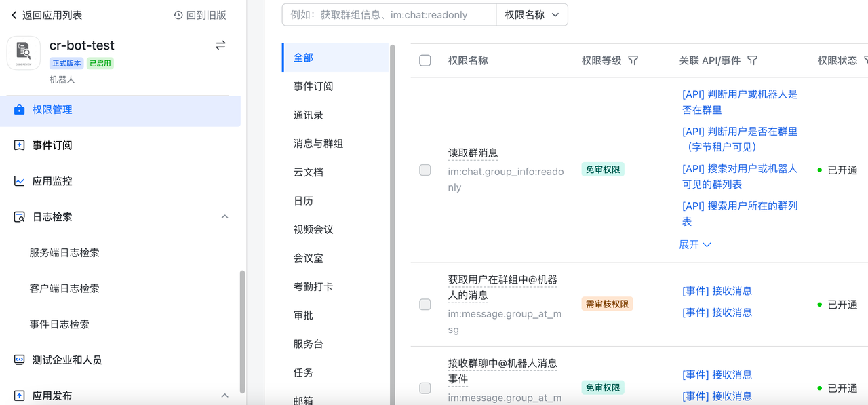Click the 已启用 status tag
The width and height of the screenshot is (868, 405).
(100, 64)
